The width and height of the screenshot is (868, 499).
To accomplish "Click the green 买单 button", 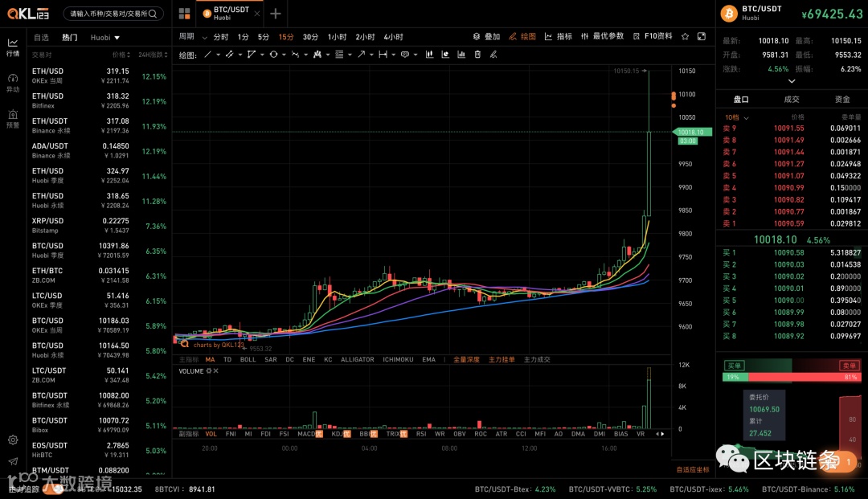I will coord(735,366).
